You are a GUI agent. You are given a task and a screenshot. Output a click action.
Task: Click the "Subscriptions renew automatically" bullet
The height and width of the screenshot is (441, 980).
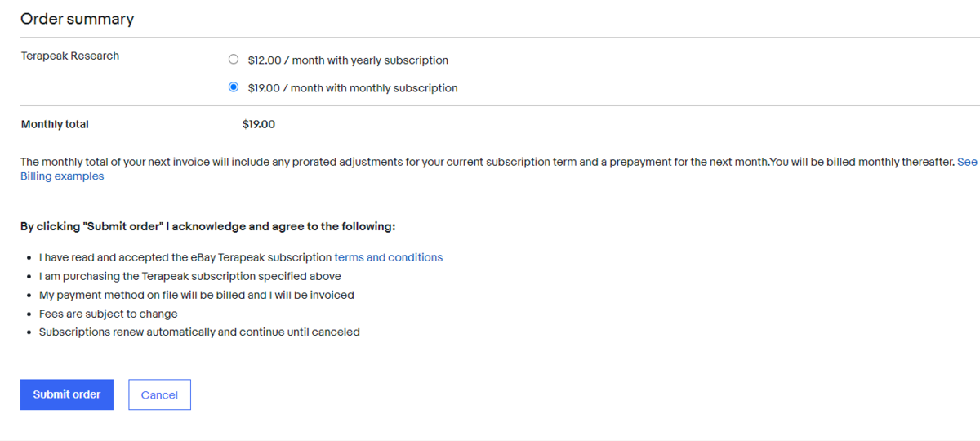[199, 332]
